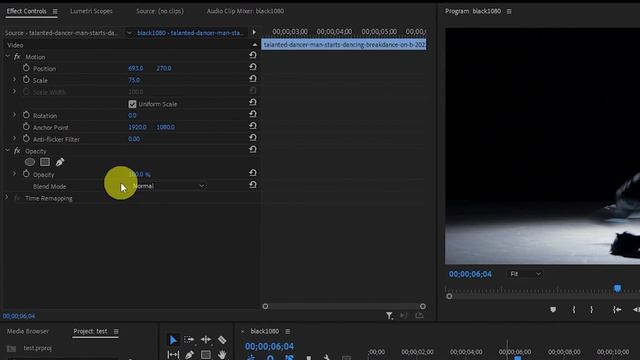The height and width of the screenshot is (360, 640).
Task: Select the Selection tool arrow
Action: 173,340
